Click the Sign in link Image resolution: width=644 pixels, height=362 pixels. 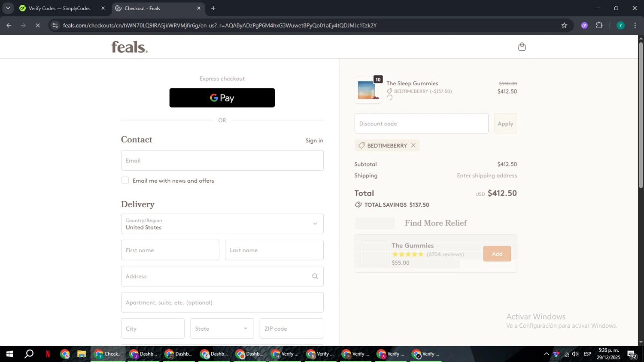[x=314, y=141]
